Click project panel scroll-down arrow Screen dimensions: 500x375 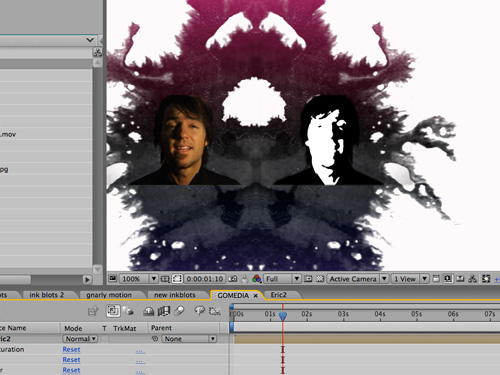[x=97, y=269]
